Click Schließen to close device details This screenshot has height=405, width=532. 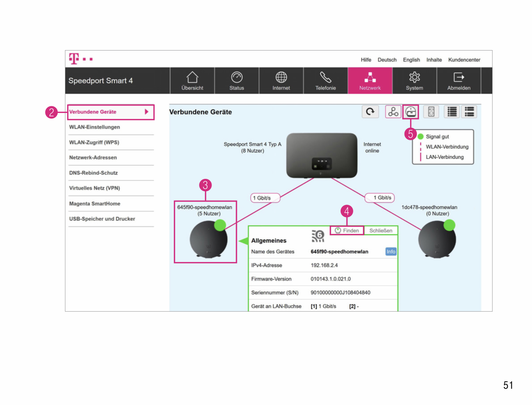point(381,231)
